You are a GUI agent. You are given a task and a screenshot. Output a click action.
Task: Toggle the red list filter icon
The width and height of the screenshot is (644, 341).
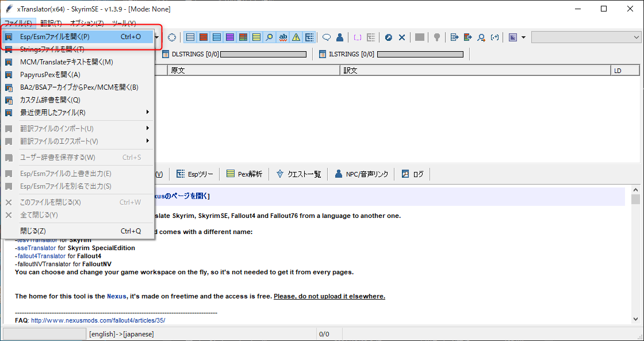click(204, 37)
